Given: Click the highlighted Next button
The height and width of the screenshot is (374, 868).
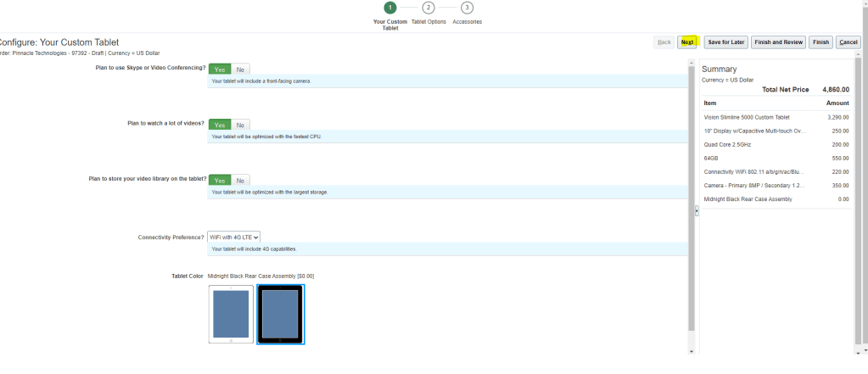Looking at the screenshot, I should [687, 42].
